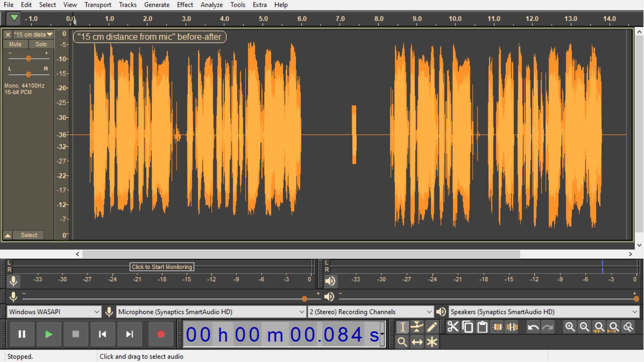Image resolution: width=644 pixels, height=362 pixels.
Task: Skip to start of project
Action: pos(102,334)
